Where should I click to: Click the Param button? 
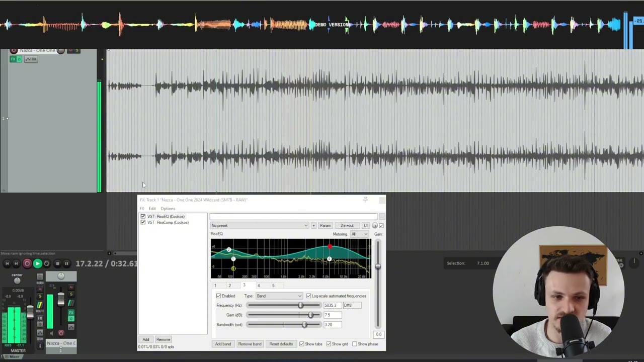(x=325, y=226)
